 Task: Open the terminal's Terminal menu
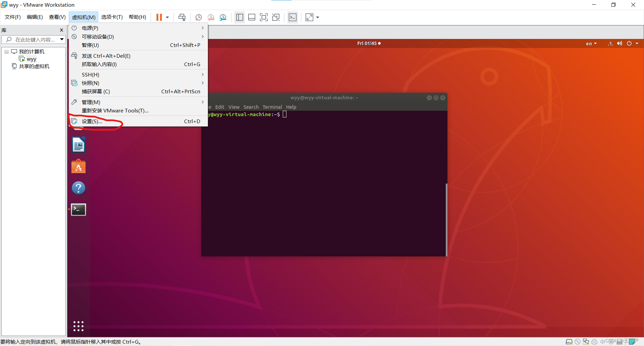[x=272, y=107]
